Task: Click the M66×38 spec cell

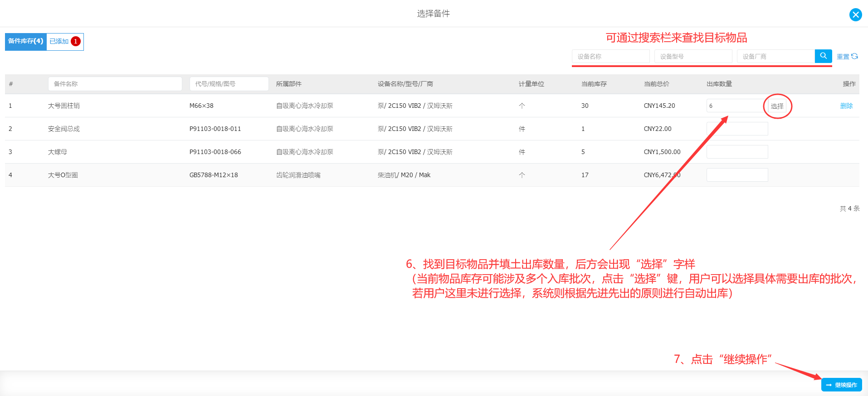Action: 201,106
